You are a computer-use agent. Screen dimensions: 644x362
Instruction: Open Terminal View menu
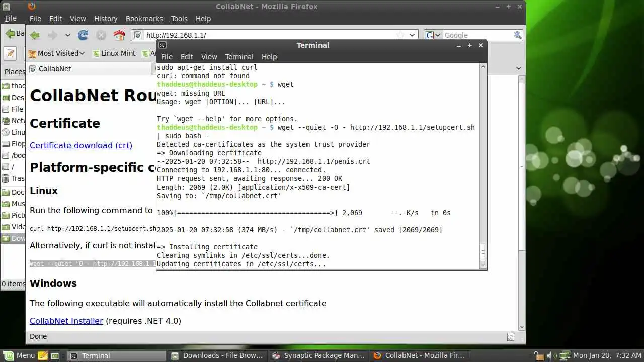tap(209, 57)
